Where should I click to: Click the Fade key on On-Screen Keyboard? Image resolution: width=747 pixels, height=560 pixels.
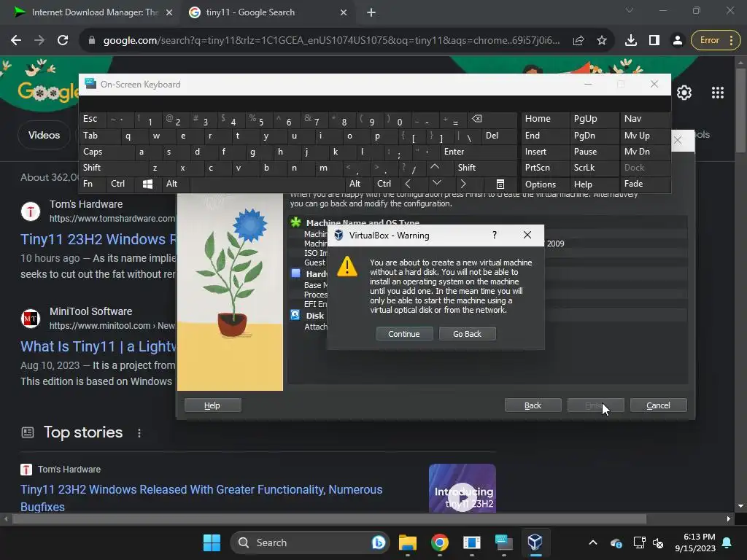(x=645, y=184)
